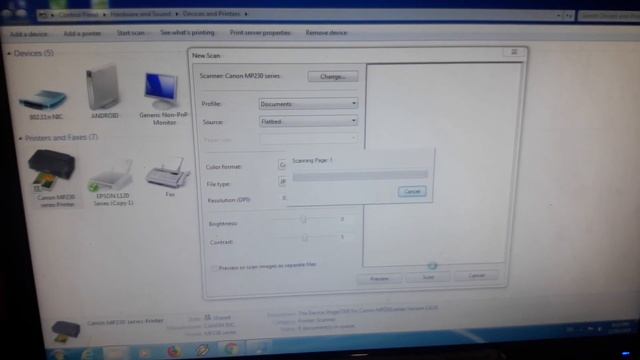The image size is (640, 360).
Task: Click the Brightness value field
Action: tap(342, 220)
